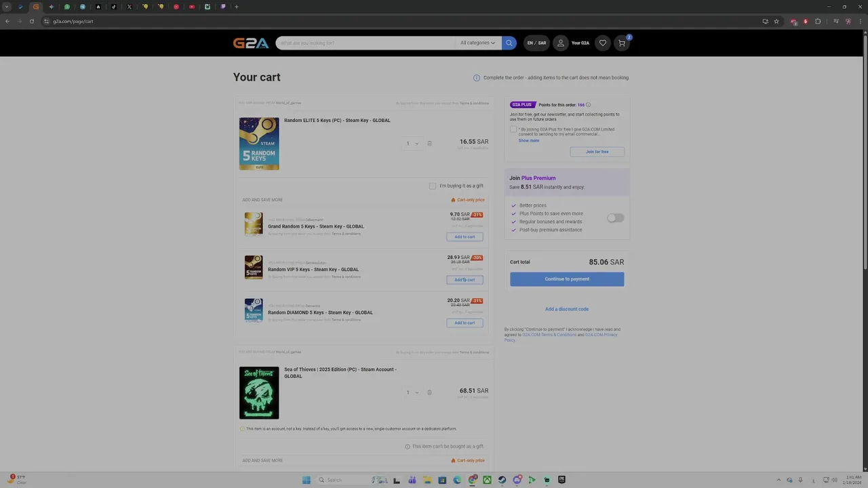Screen dimensions: 868x488
Task: Open Steam from the taskbar
Action: pyautogui.click(x=502, y=480)
